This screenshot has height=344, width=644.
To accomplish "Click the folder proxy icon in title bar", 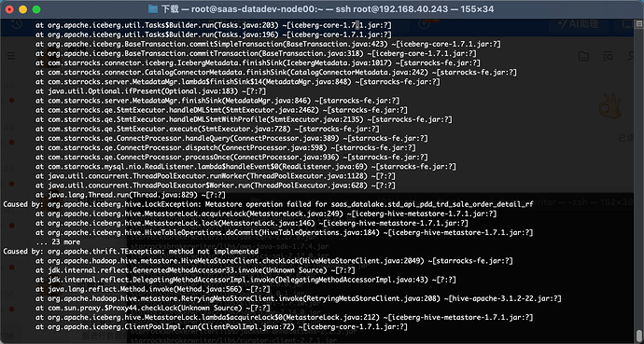I will (153, 9).
